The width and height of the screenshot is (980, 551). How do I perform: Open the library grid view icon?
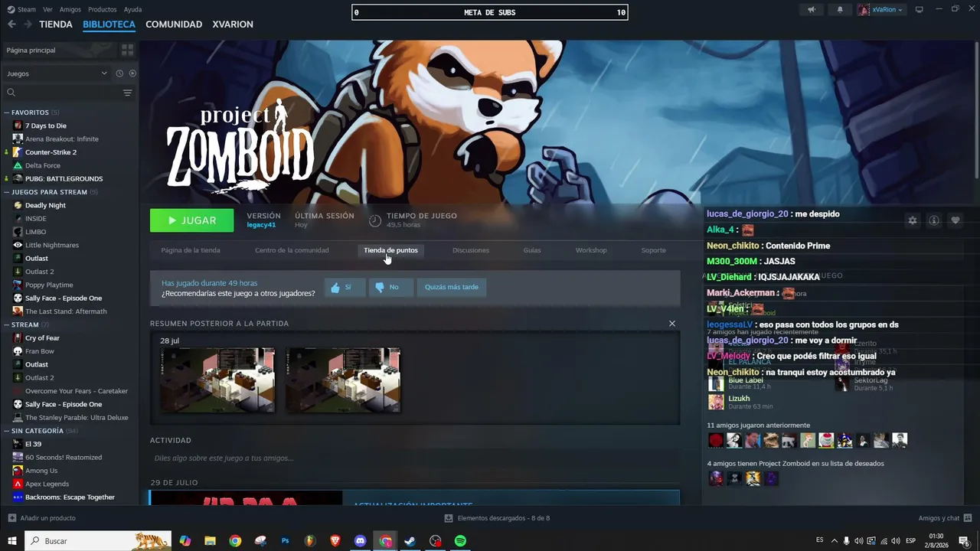(127, 50)
